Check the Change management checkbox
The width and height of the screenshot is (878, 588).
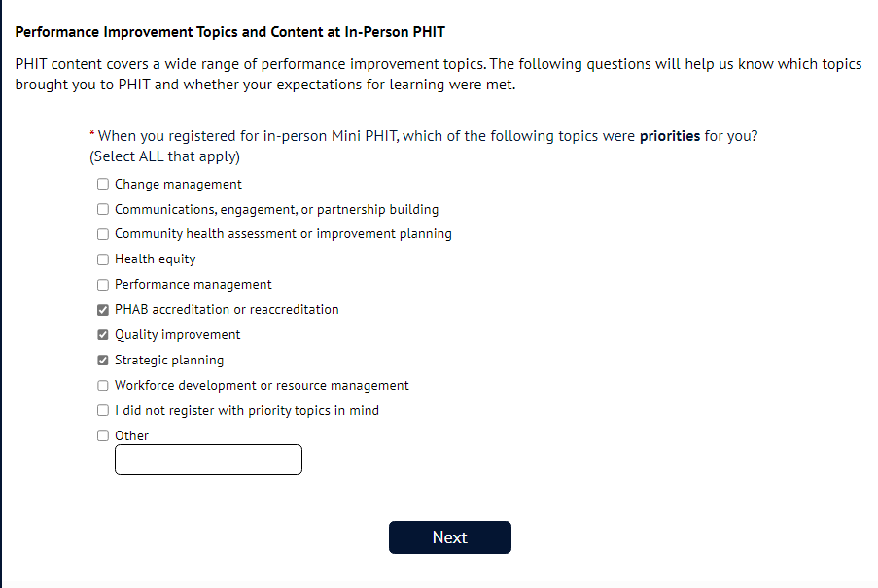click(103, 184)
